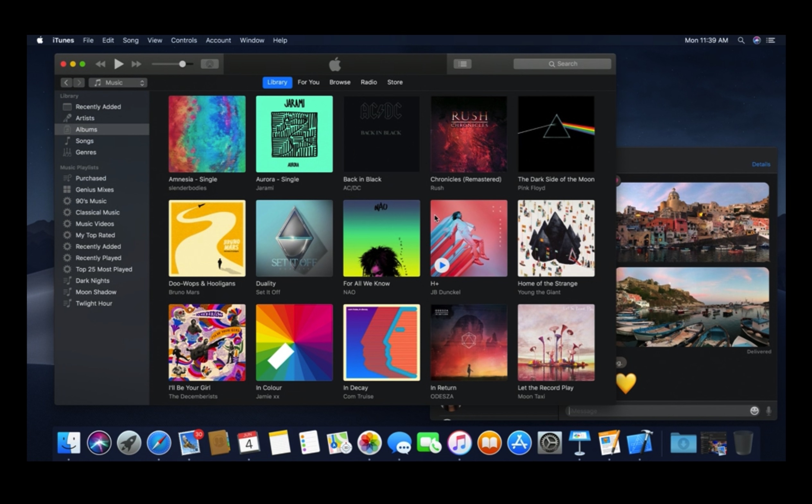Click the AirPlay icon in the playback bar
Screen dimensions: 812x504
click(x=210, y=64)
